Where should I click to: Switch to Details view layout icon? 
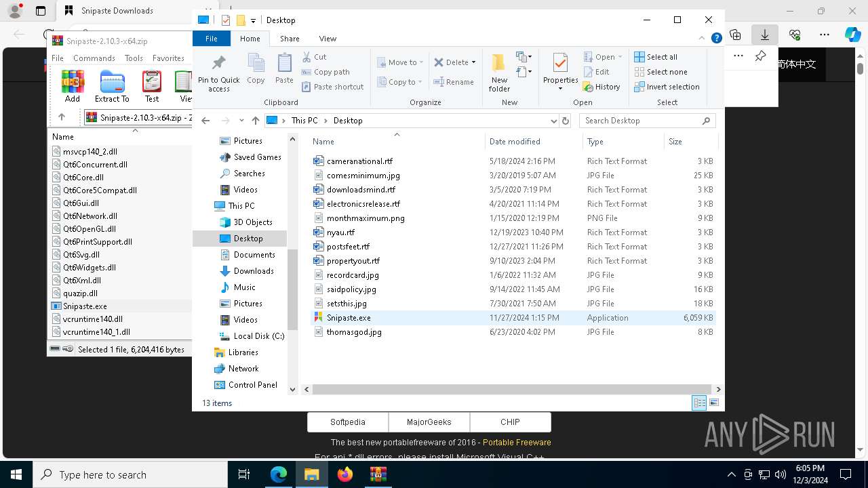[x=699, y=403]
